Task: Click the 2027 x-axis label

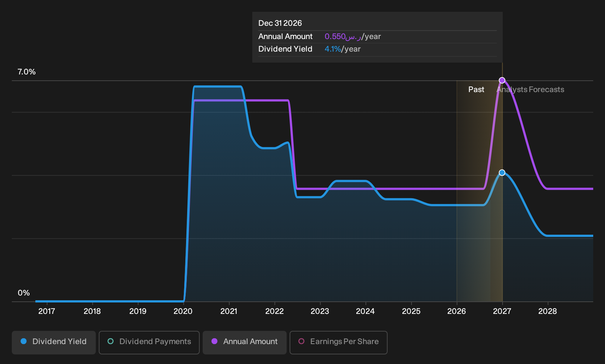Action: [x=502, y=311]
